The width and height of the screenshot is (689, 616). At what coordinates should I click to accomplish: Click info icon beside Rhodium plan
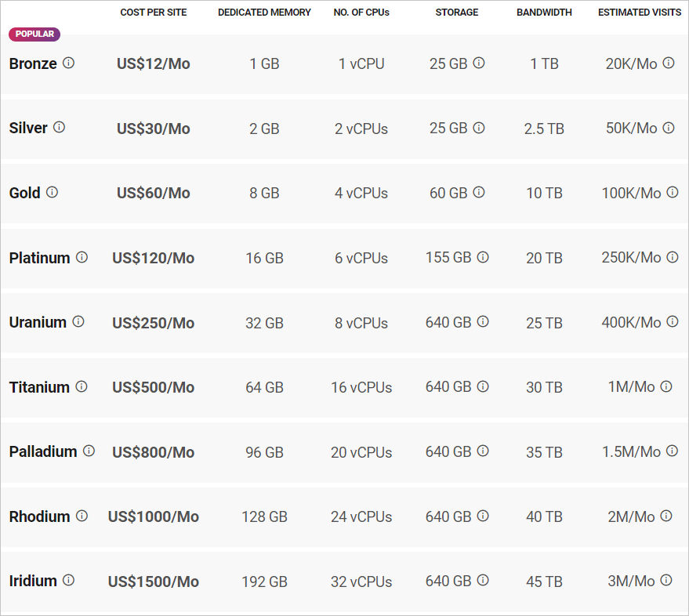point(82,516)
